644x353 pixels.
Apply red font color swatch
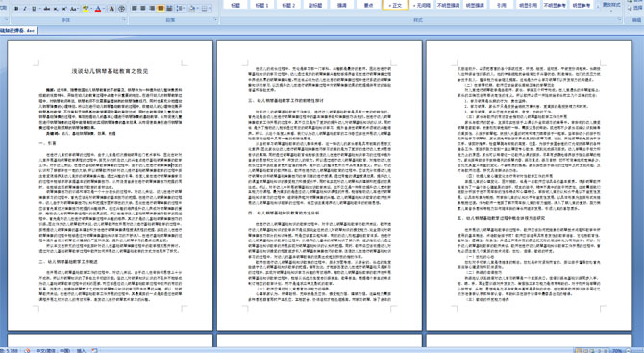98,9
